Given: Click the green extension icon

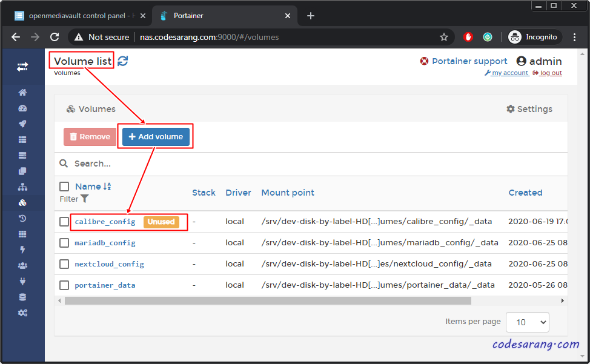Looking at the screenshot, I should pyautogui.click(x=488, y=37).
